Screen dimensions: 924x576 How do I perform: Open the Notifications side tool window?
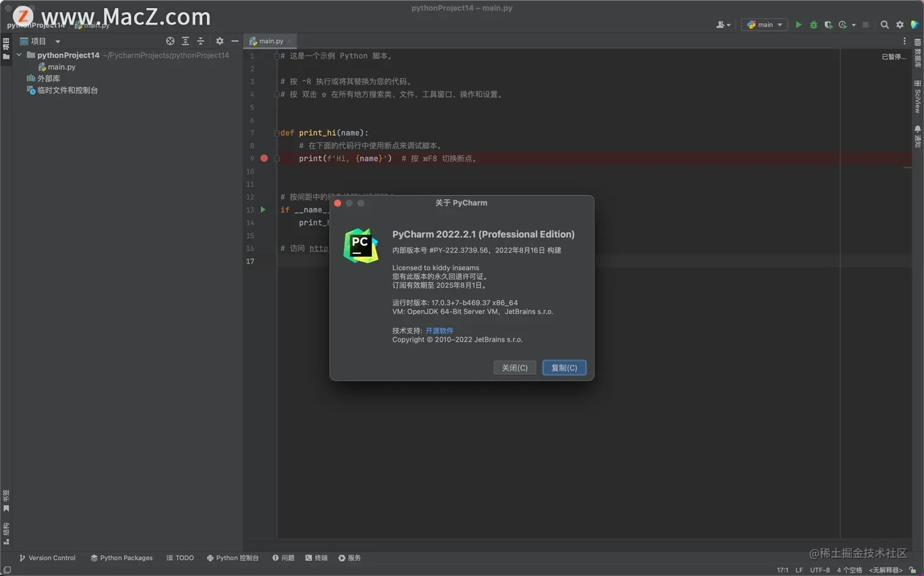pos(917,137)
